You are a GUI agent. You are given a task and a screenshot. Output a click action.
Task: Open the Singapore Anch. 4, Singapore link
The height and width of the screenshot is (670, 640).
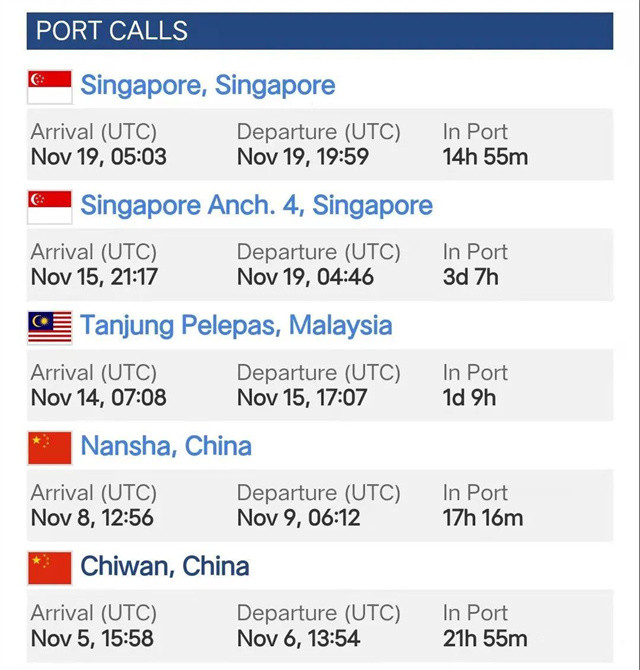(257, 206)
